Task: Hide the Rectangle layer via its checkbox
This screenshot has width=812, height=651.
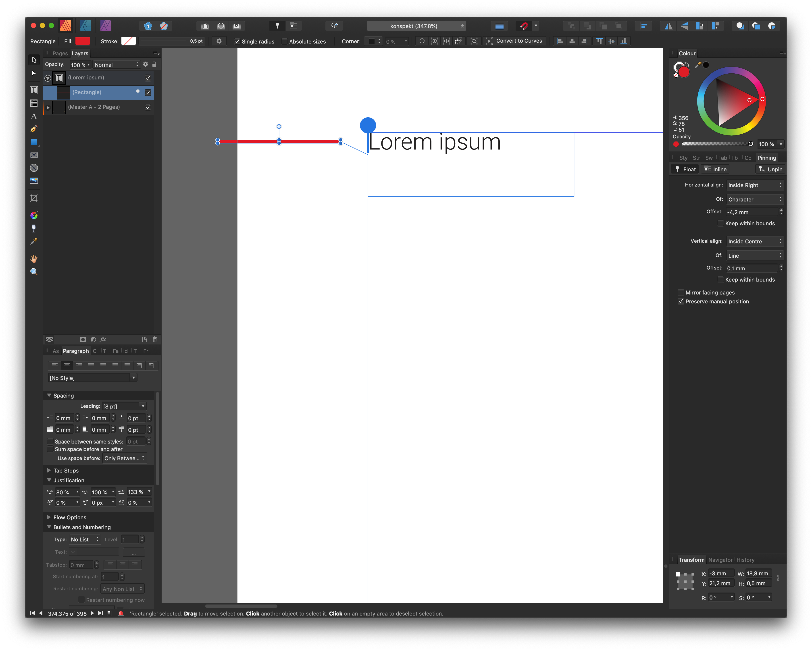Action: [x=148, y=92]
